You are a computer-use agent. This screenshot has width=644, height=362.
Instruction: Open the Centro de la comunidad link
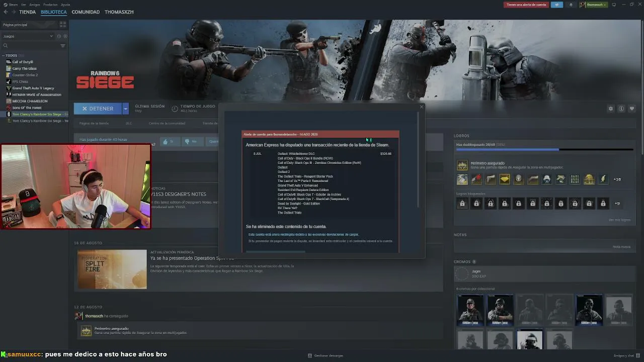167,123
